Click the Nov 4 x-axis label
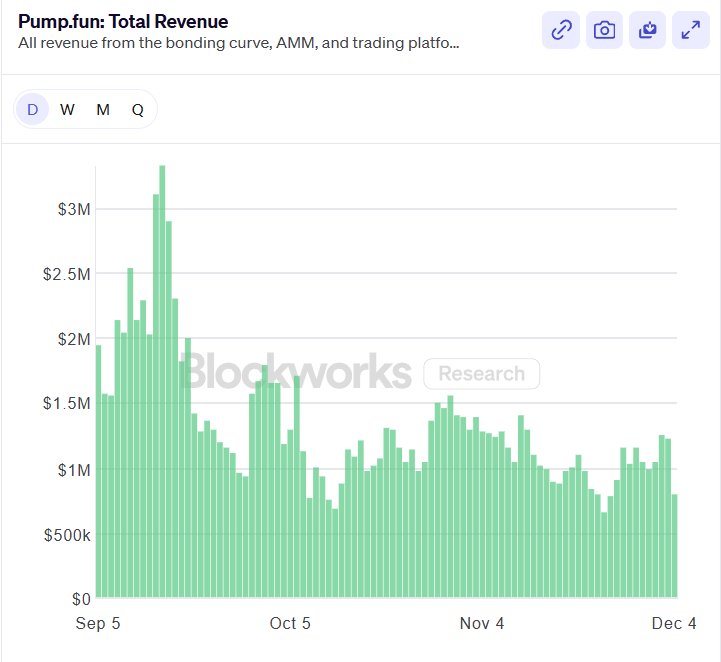721x662 pixels. (x=482, y=623)
